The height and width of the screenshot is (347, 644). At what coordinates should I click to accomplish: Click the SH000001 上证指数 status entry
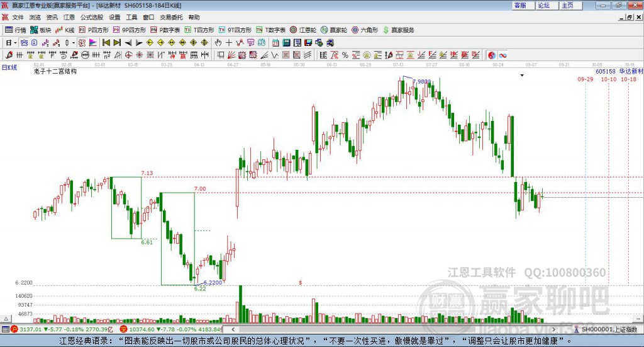[606, 329]
